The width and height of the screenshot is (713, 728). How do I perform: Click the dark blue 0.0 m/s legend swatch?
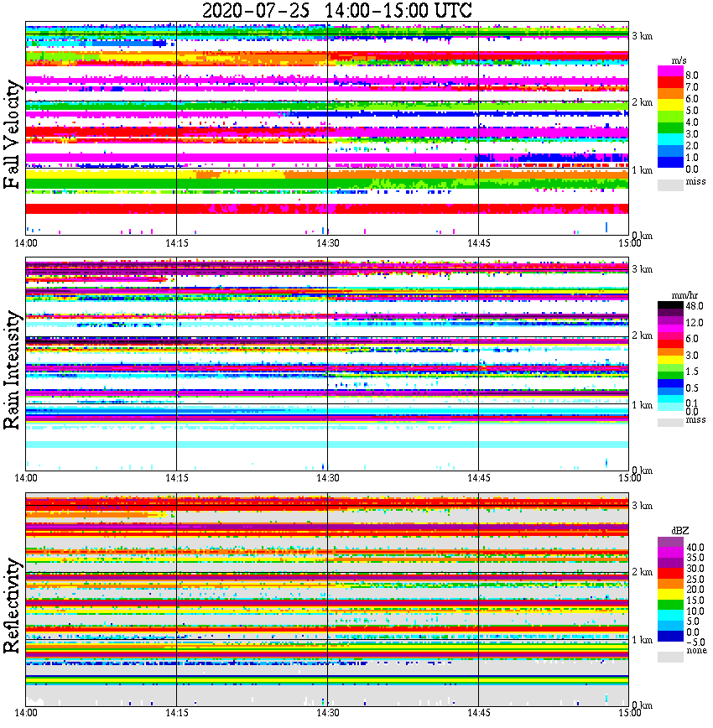click(670, 163)
